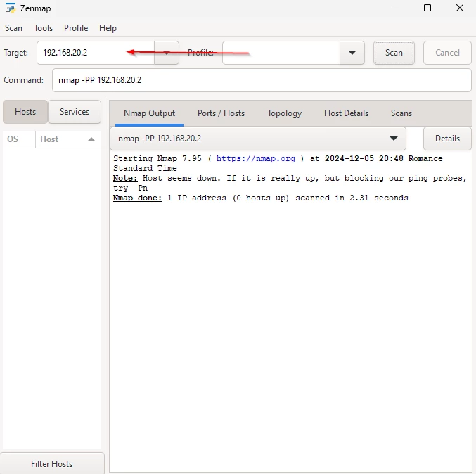Image resolution: width=476 pixels, height=474 pixels.
Task: Click the 'try -Pn' text in output
Action: coord(130,188)
